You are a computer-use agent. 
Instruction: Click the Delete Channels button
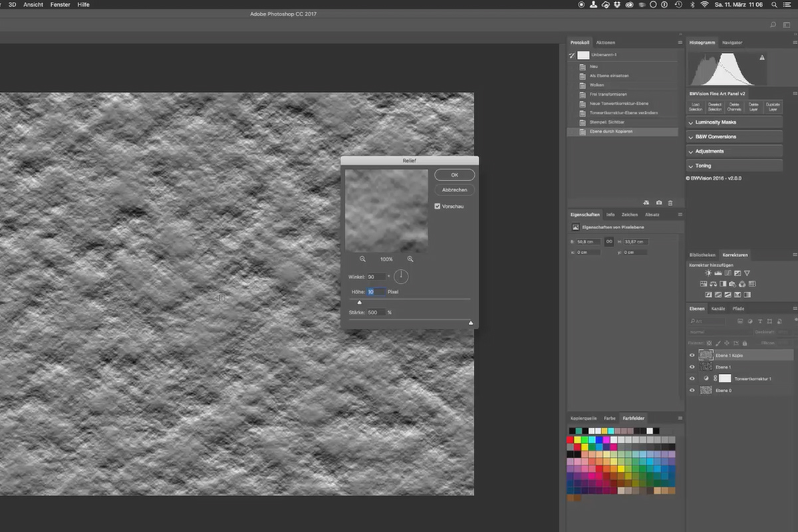(x=734, y=106)
